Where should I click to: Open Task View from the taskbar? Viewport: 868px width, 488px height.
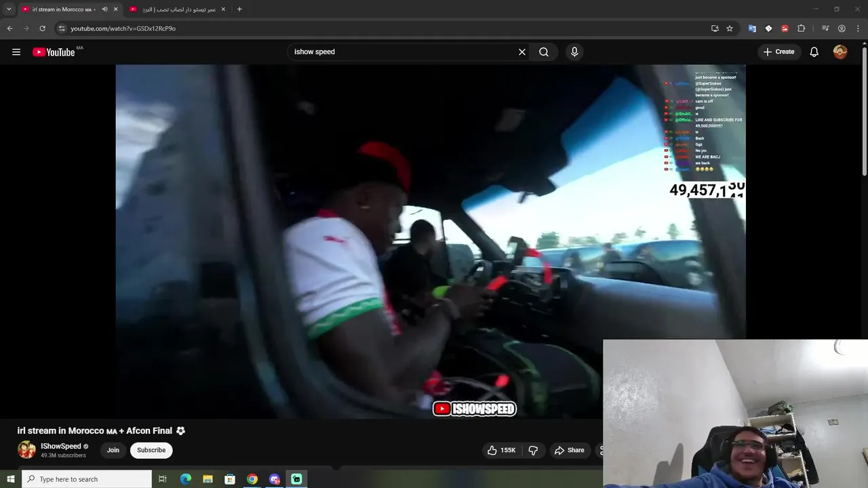click(x=163, y=479)
